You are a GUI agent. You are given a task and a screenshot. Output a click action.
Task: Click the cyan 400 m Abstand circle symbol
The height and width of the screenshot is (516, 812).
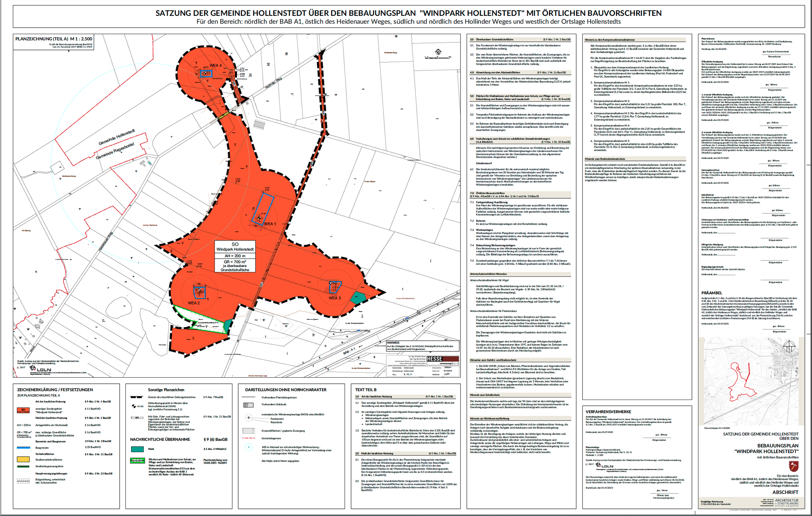(x=248, y=447)
